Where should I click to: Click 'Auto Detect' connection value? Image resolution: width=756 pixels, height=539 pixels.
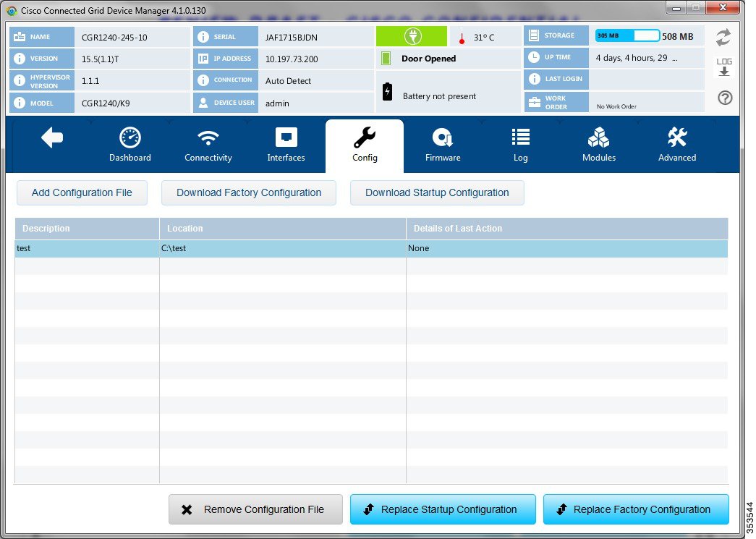click(288, 81)
